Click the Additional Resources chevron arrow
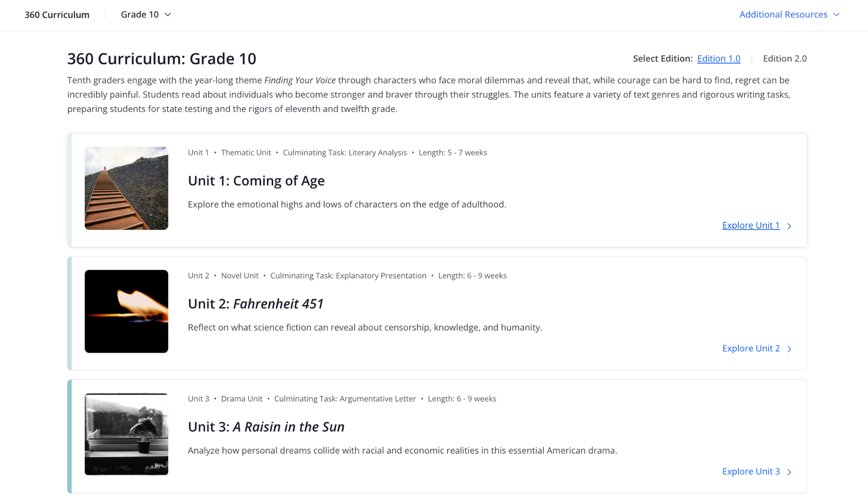Image resolution: width=868 pixels, height=501 pixels. click(x=837, y=14)
